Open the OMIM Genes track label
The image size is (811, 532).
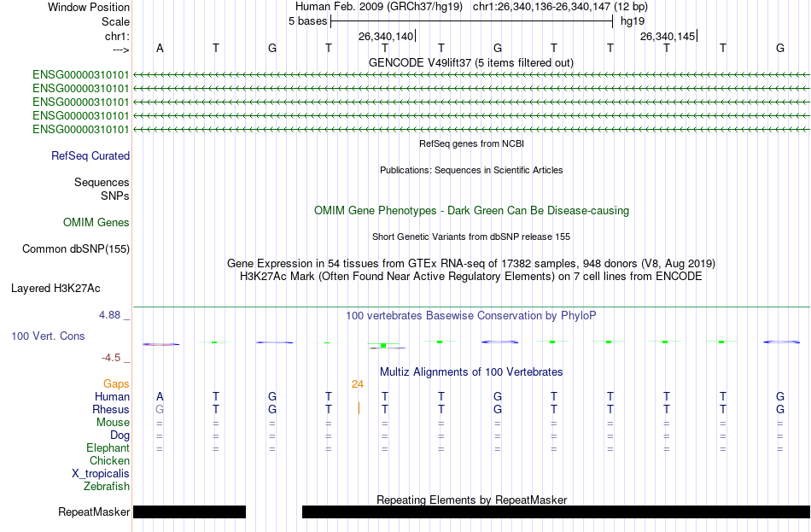[x=96, y=223]
